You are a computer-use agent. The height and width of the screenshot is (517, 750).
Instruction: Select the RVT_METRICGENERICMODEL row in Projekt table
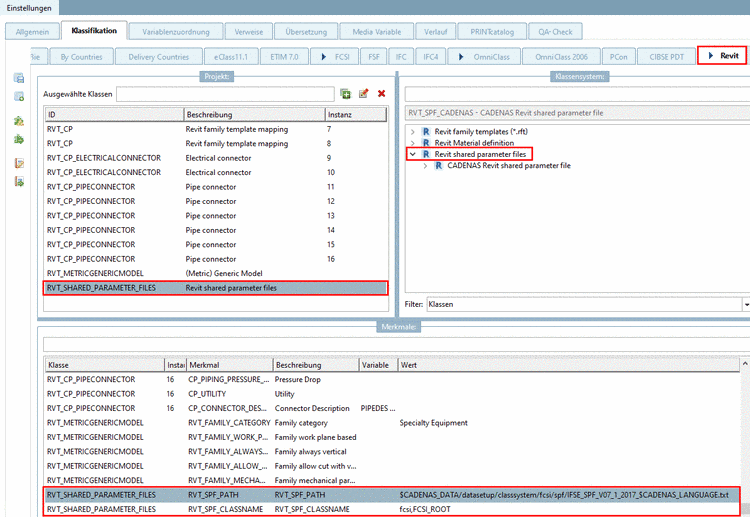coord(216,274)
